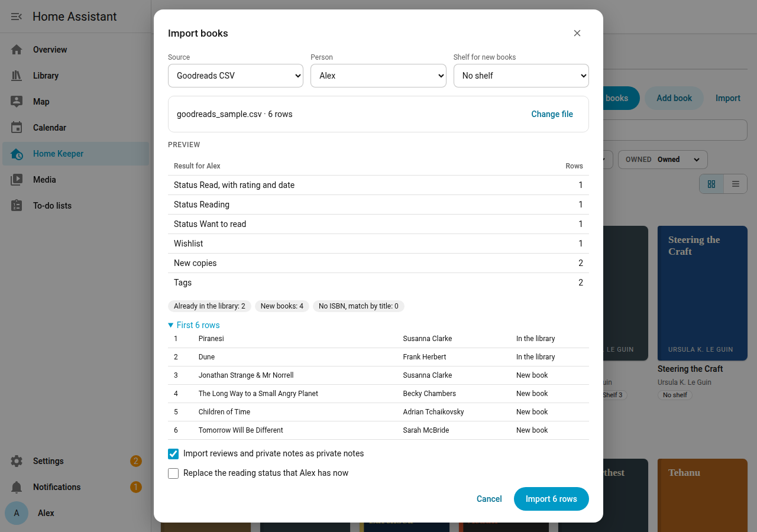Click the Alex user avatar

(x=17, y=513)
